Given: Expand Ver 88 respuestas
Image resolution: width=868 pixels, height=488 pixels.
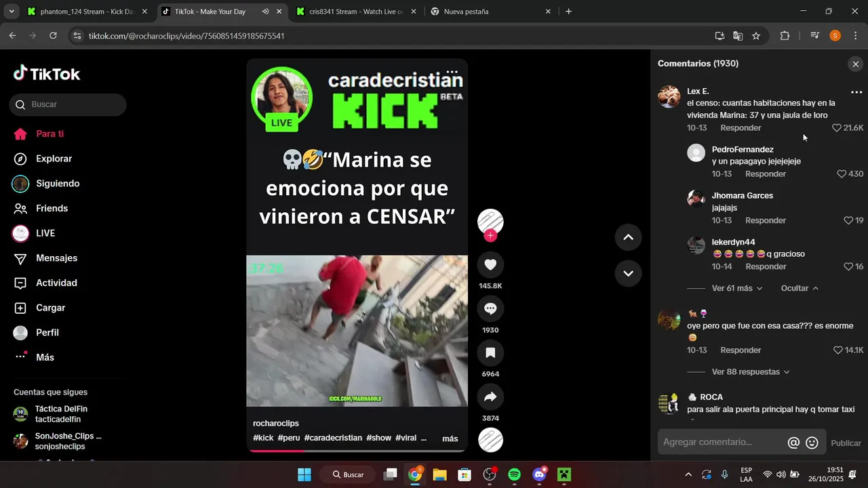Looking at the screenshot, I should [751, 372].
